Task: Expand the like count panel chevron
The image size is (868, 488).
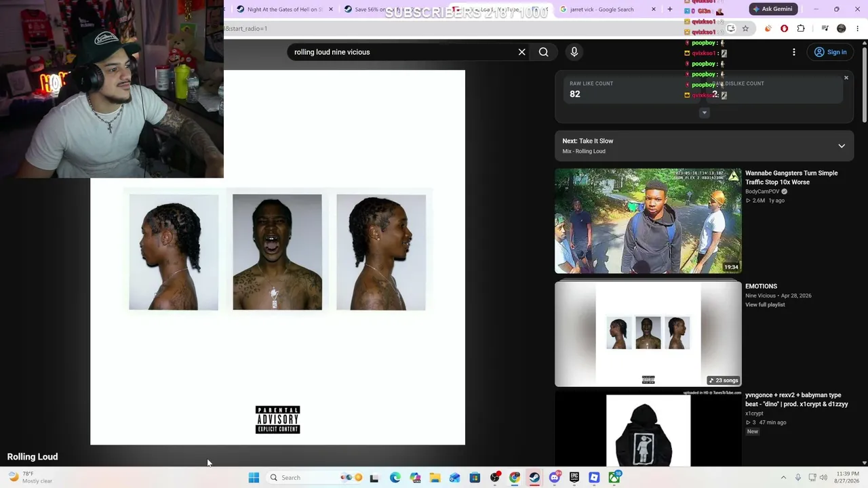Action: (705, 113)
